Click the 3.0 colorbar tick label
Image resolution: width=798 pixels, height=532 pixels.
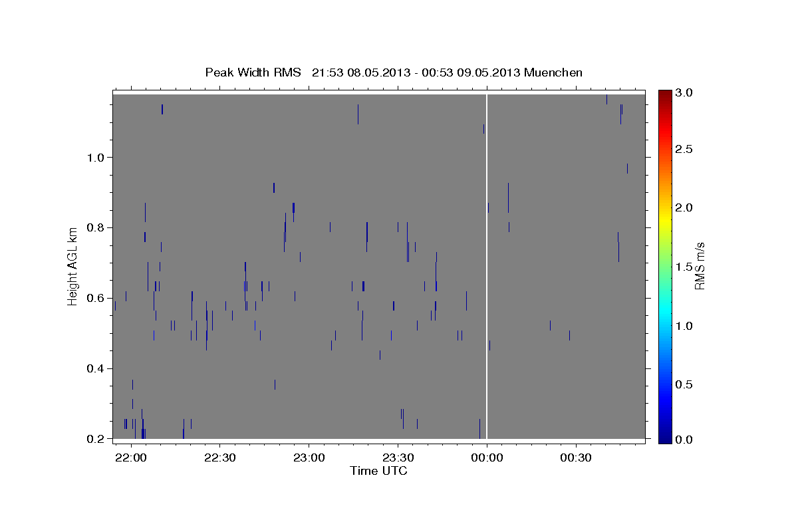pyautogui.click(x=684, y=92)
